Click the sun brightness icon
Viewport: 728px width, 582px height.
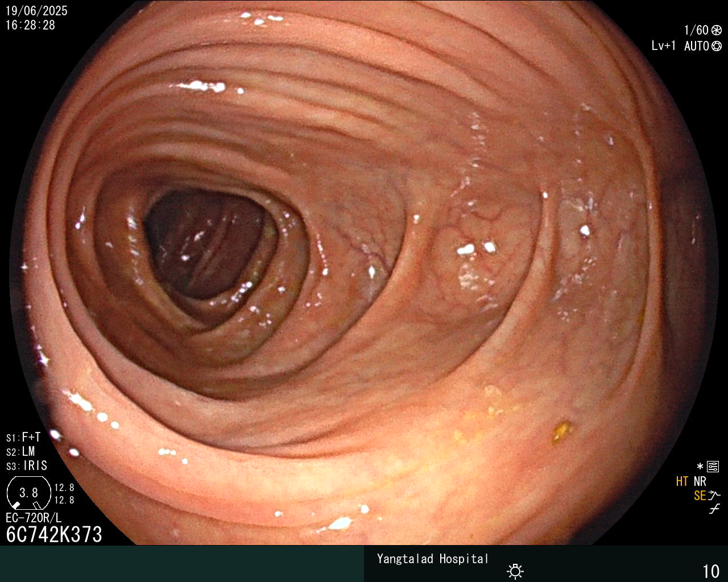coord(515,571)
